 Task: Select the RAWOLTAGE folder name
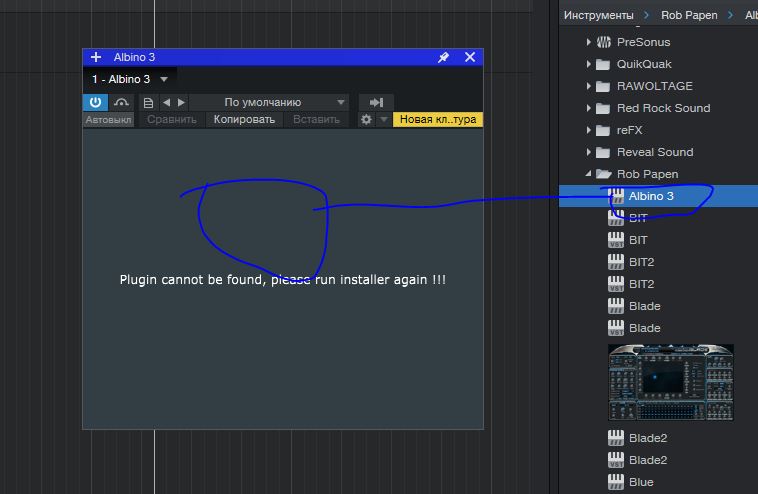655,86
